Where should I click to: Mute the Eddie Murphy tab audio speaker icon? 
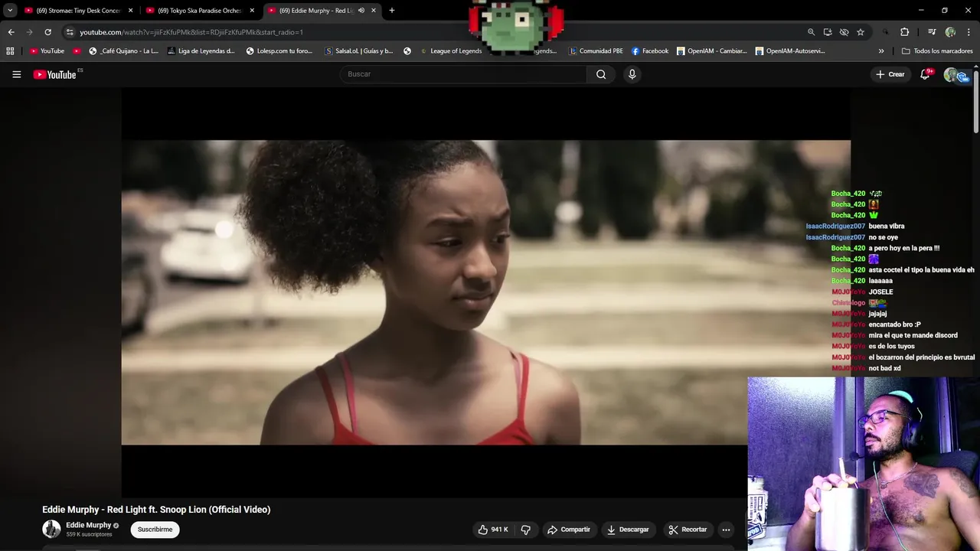point(361,11)
